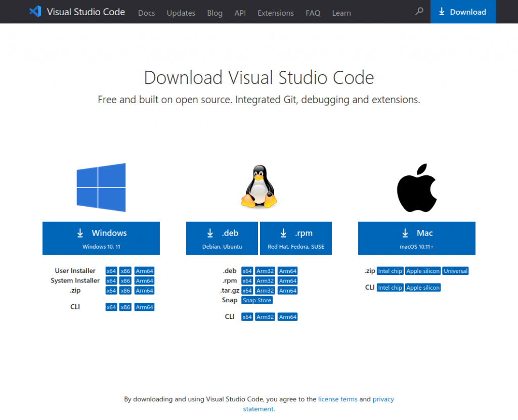Image resolution: width=518 pixels, height=420 pixels.
Task: Click the Visual Studio Code title text
Action: click(x=86, y=12)
